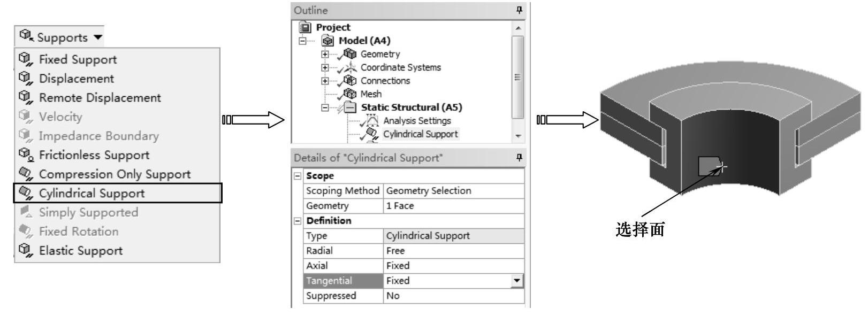The image size is (868, 316).
Task: Click the Geometry icon in Outline tree
Action: coord(350,54)
